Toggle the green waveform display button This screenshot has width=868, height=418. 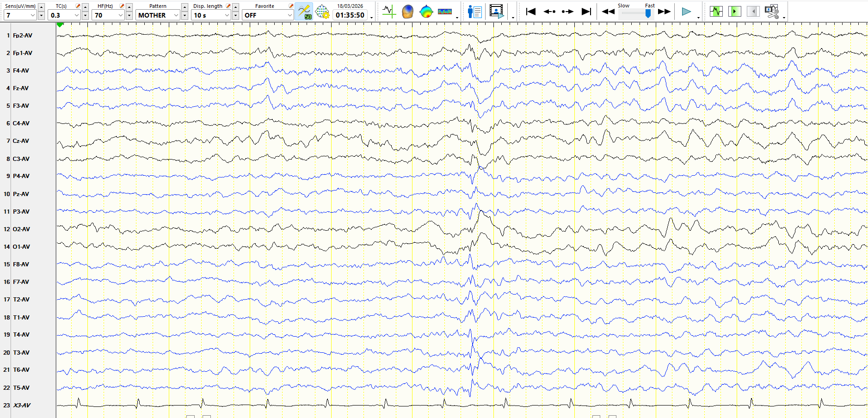coord(716,11)
